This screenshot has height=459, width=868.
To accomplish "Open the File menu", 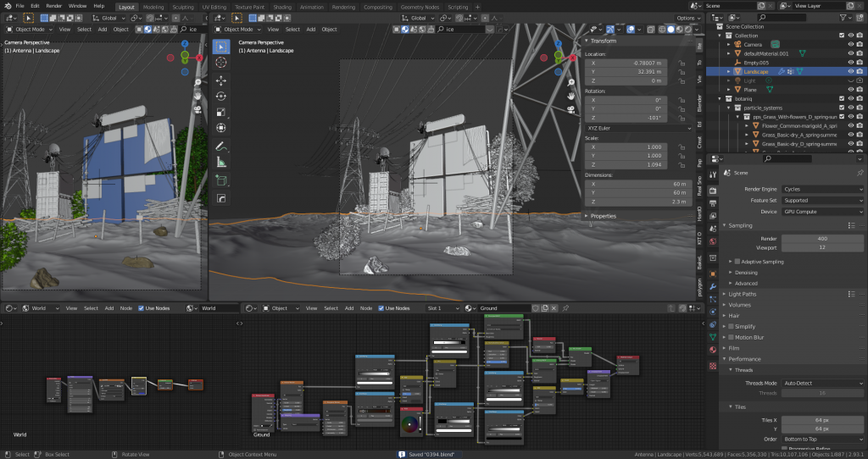I will (x=20, y=6).
